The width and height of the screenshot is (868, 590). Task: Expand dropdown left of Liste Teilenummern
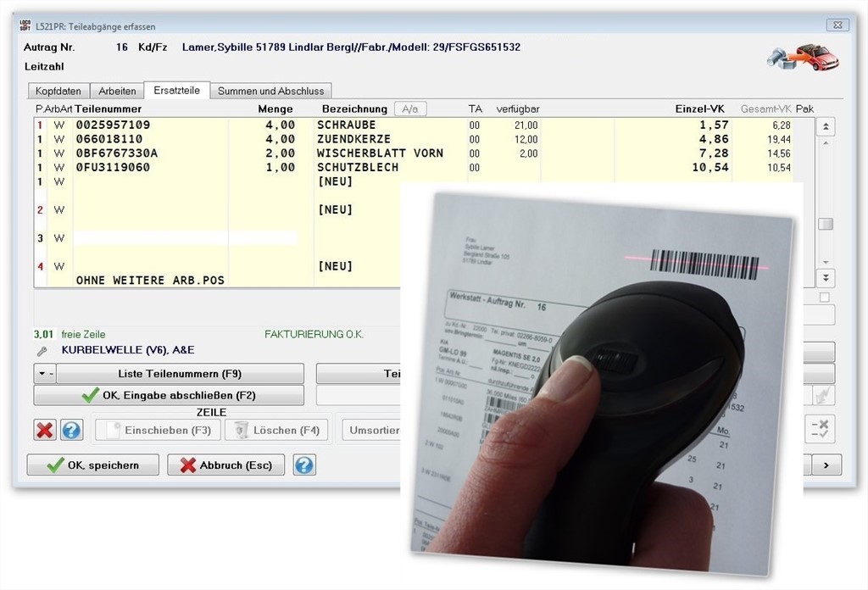pyautogui.click(x=44, y=374)
